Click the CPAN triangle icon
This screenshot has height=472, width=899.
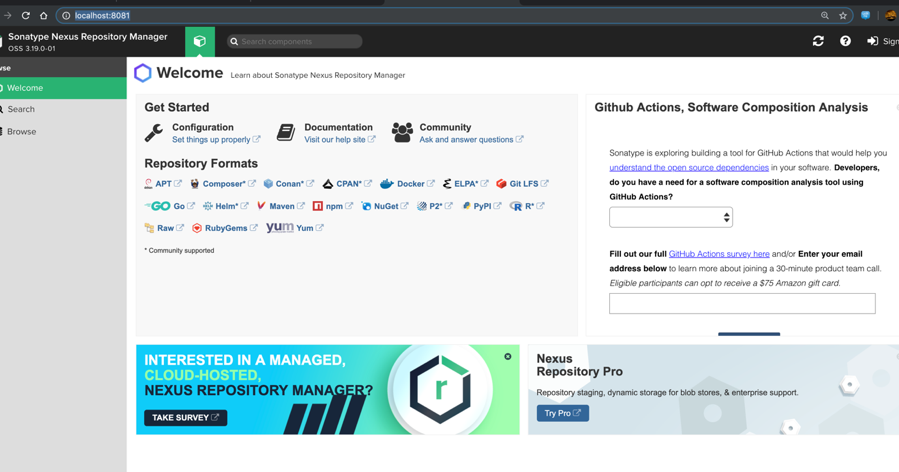click(x=328, y=184)
